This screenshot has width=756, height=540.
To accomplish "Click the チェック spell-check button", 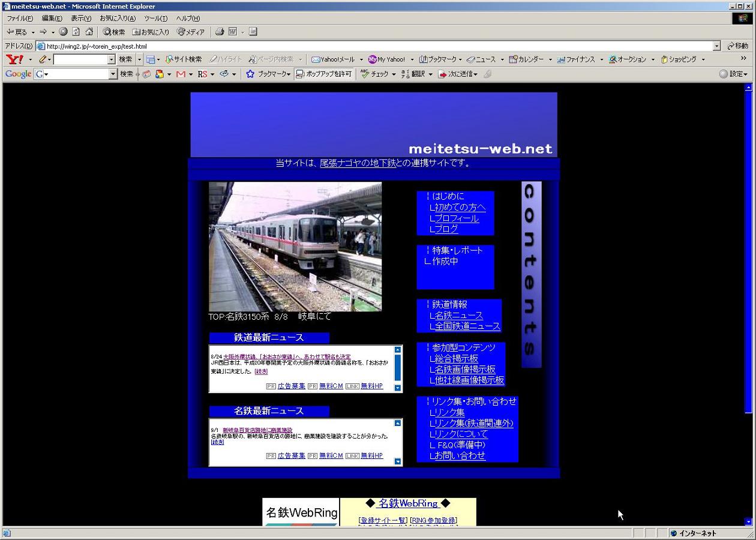I will pyautogui.click(x=374, y=74).
